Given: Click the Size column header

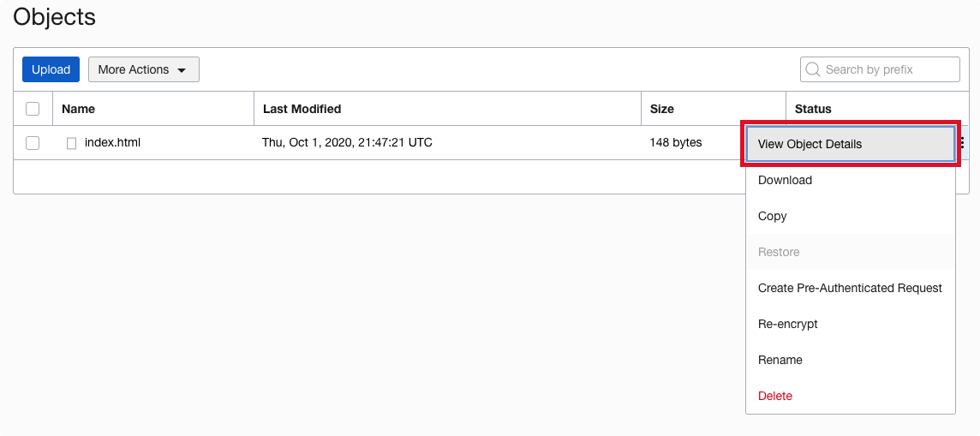Looking at the screenshot, I should (x=662, y=109).
